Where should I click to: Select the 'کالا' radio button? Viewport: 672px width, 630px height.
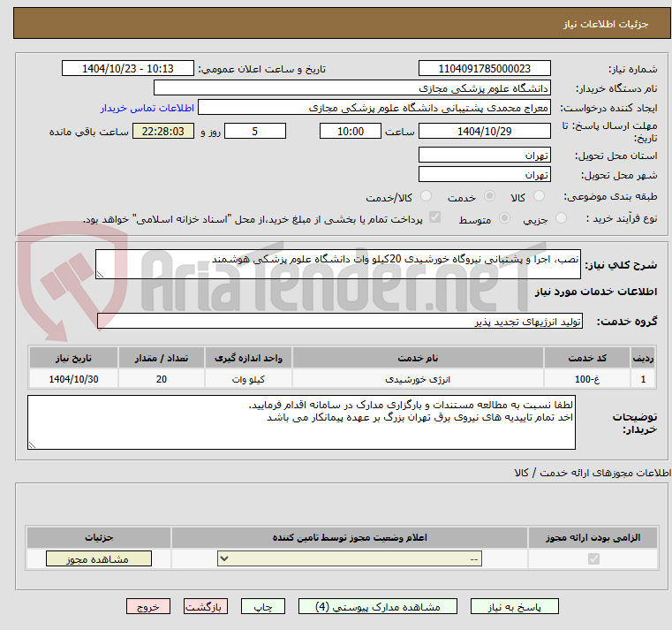(x=539, y=196)
